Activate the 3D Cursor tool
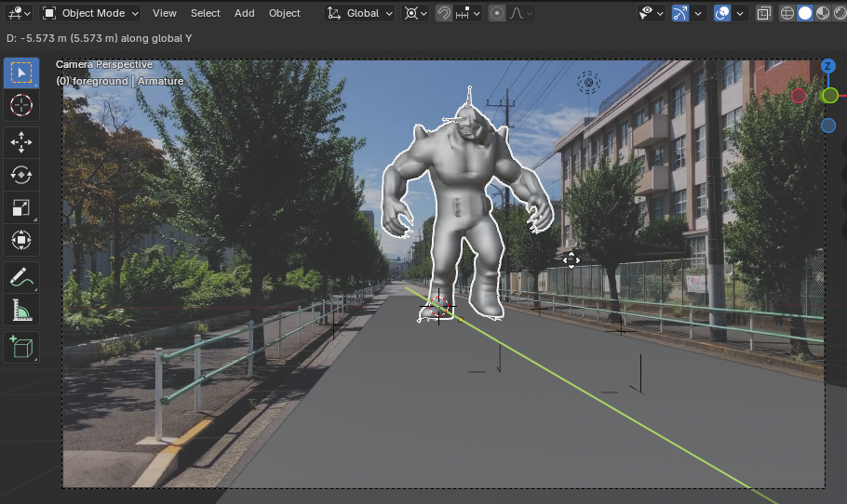Image resolution: width=847 pixels, height=504 pixels. (x=20, y=106)
